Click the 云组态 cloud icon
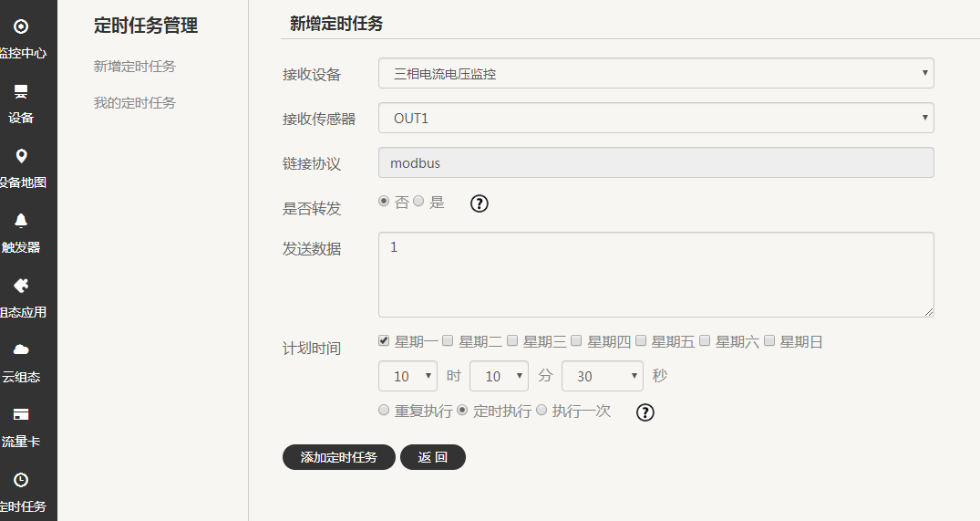 [x=21, y=350]
